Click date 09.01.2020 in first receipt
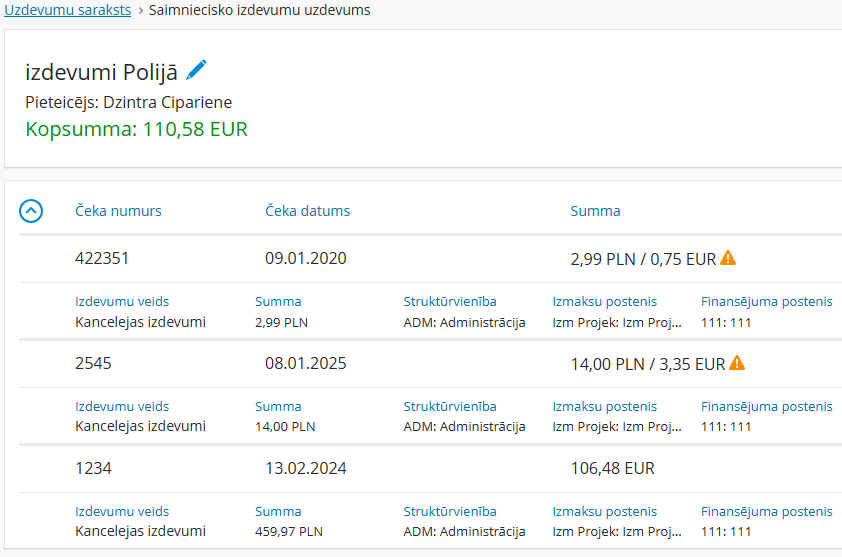 tap(305, 258)
